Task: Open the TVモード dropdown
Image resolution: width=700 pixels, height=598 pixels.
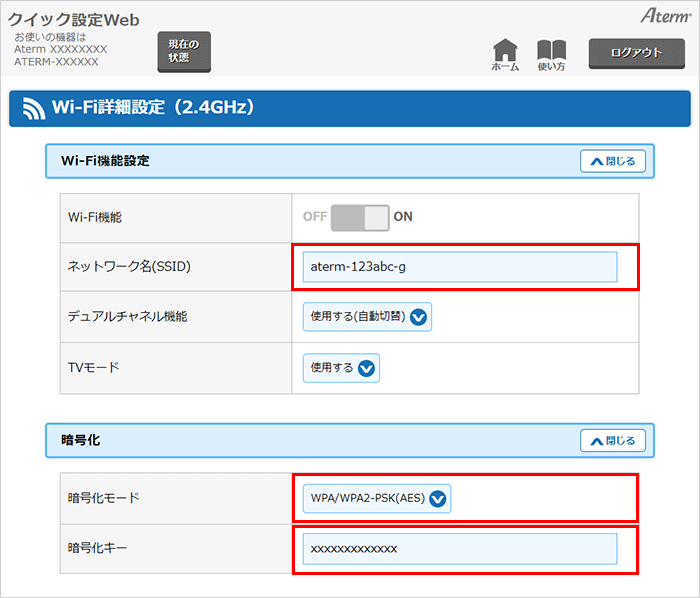Action: [341, 368]
